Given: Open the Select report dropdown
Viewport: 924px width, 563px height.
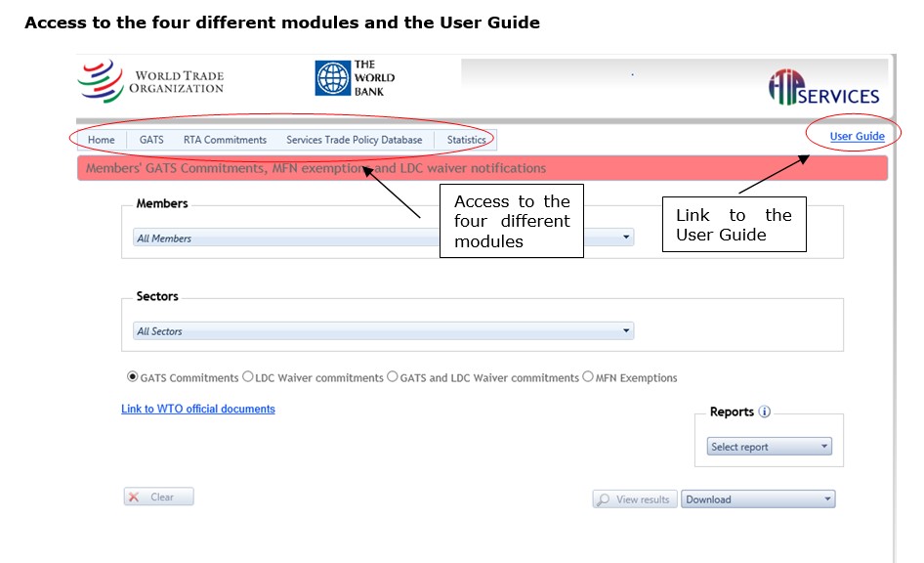Looking at the screenshot, I should (x=769, y=447).
